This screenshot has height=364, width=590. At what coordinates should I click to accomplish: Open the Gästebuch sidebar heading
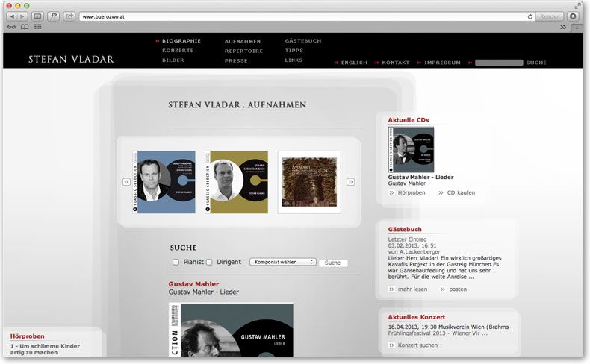click(405, 230)
